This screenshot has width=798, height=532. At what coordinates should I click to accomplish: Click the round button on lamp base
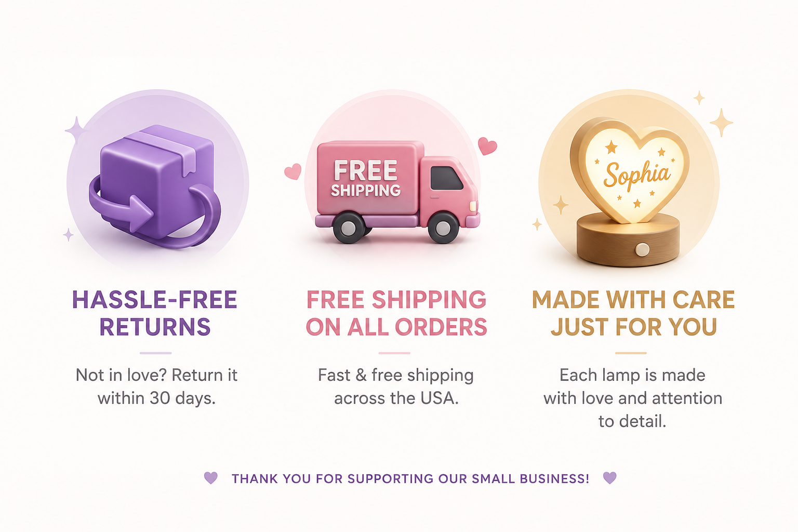(x=643, y=250)
